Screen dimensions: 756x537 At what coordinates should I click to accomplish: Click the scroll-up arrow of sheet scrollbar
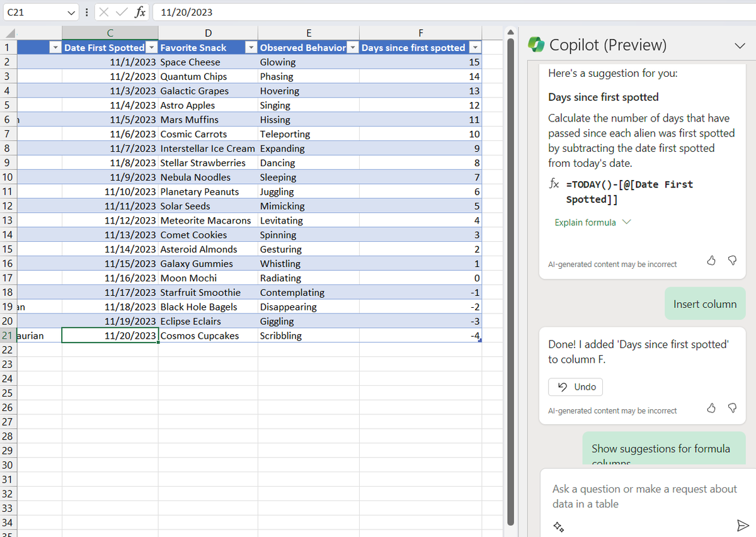point(511,31)
